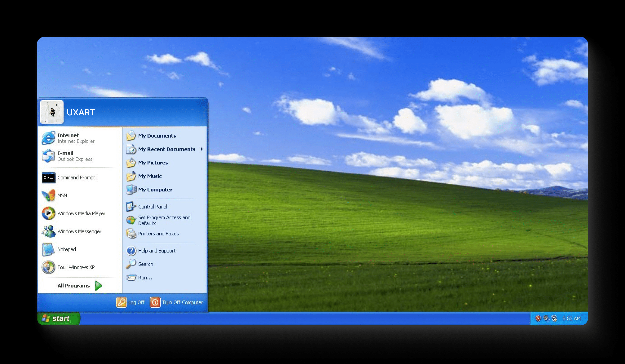Image resolution: width=625 pixels, height=364 pixels.
Task: Click the taskbar clock showing 5:52 AM
Action: 571,318
